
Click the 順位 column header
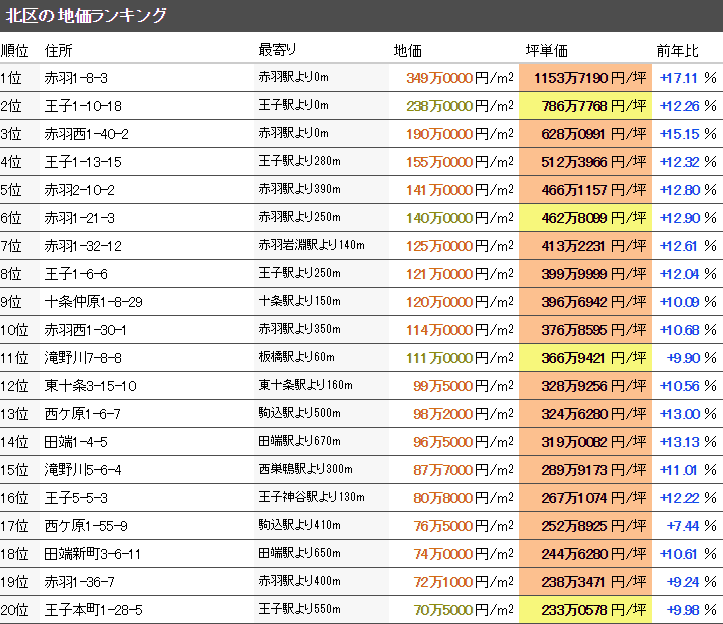point(15,50)
